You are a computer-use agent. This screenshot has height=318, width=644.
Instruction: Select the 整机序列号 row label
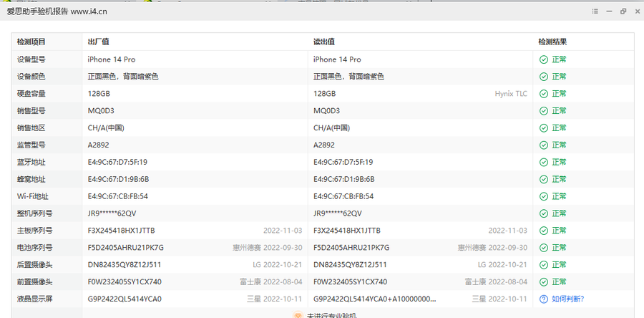point(34,213)
